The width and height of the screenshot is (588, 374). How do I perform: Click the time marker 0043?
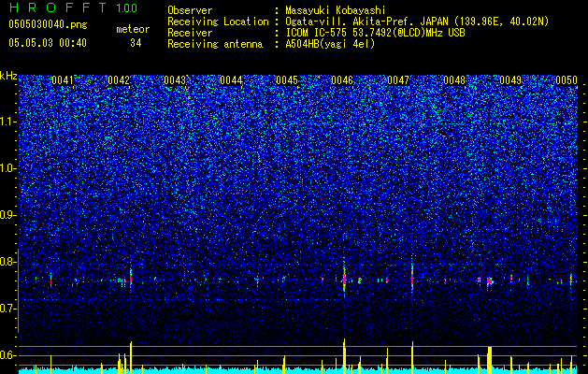click(x=175, y=80)
